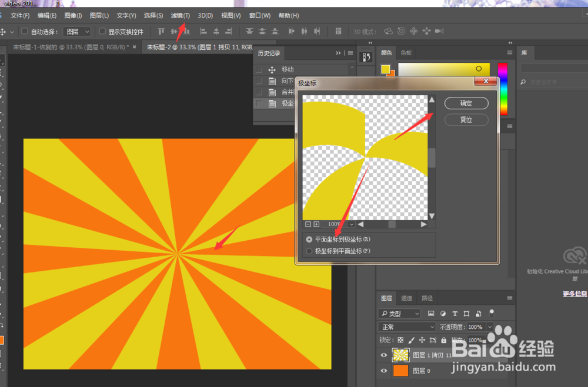This screenshot has width=588, height=387.
Task: Open the opacity 不透明度 slider dropdown
Action: [x=490, y=327]
